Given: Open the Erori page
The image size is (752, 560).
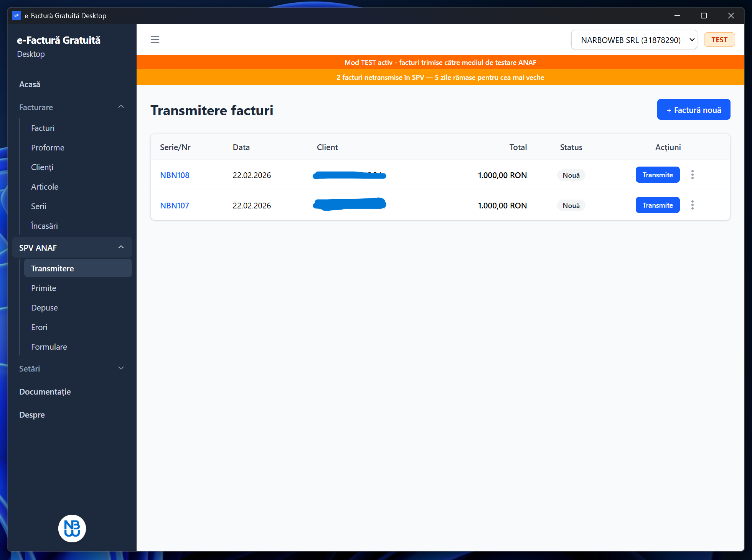Looking at the screenshot, I should click(x=39, y=327).
